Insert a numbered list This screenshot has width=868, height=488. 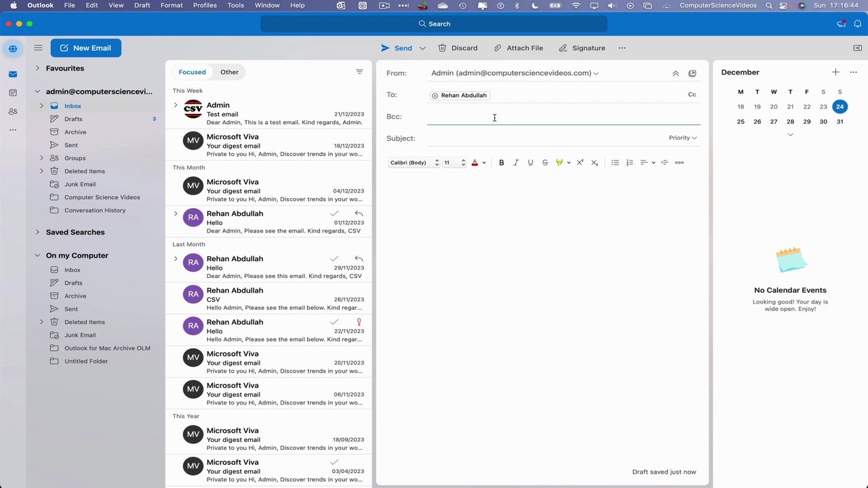pyautogui.click(x=629, y=163)
